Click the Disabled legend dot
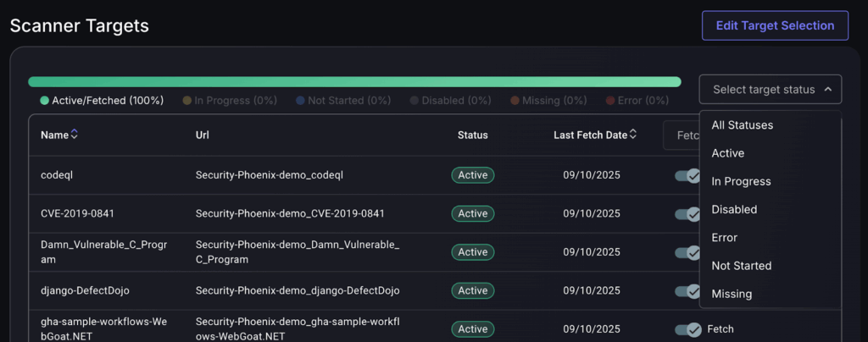Image resolution: width=868 pixels, height=342 pixels. click(415, 101)
